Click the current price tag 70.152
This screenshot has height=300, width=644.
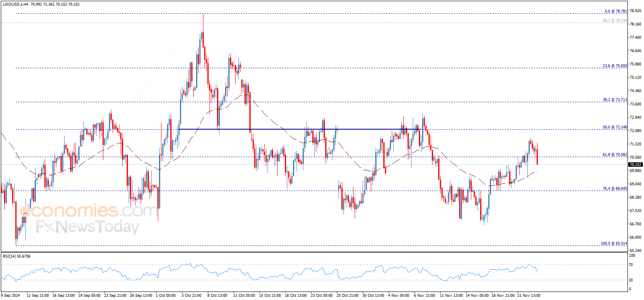636,164
